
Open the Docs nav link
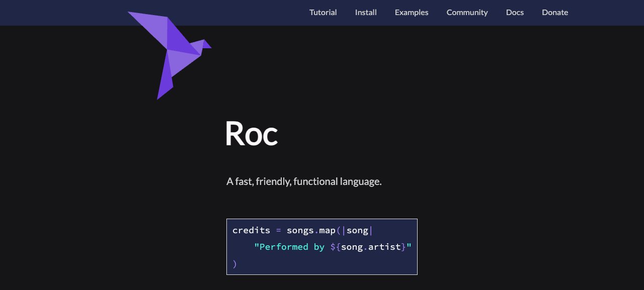(515, 13)
